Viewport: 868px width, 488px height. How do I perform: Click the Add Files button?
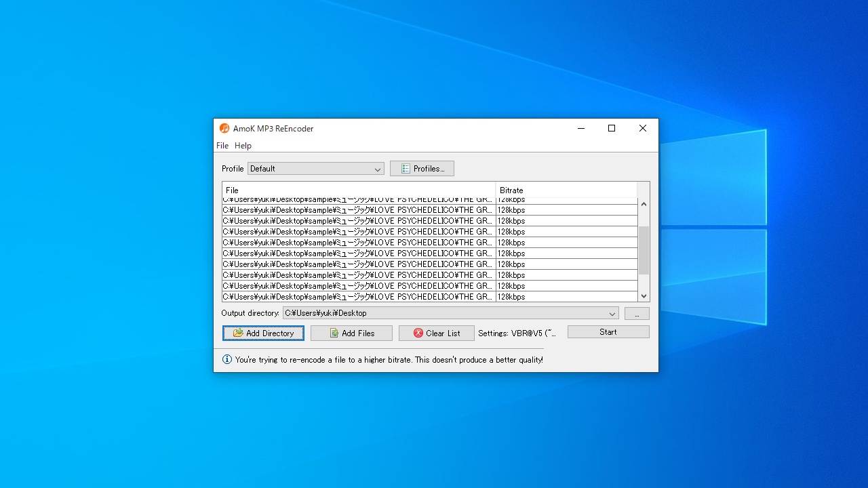coord(351,333)
